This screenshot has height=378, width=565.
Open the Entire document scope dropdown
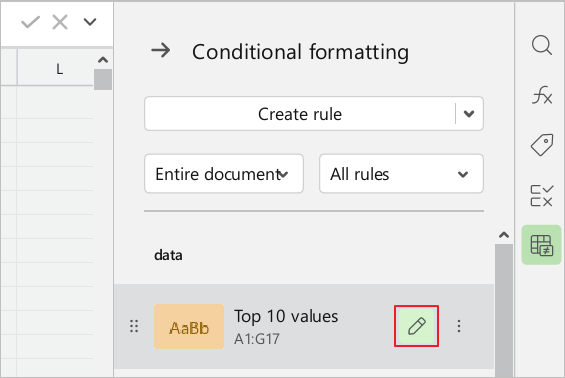[224, 174]
